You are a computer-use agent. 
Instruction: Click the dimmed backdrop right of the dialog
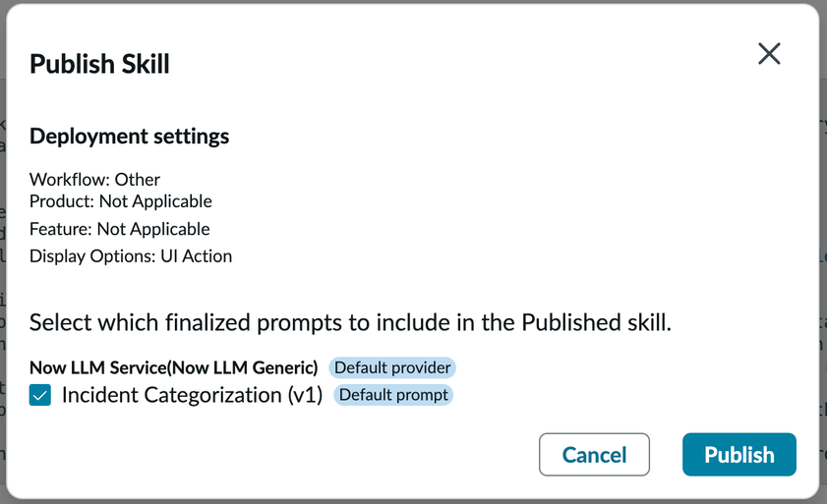[823, 295]
